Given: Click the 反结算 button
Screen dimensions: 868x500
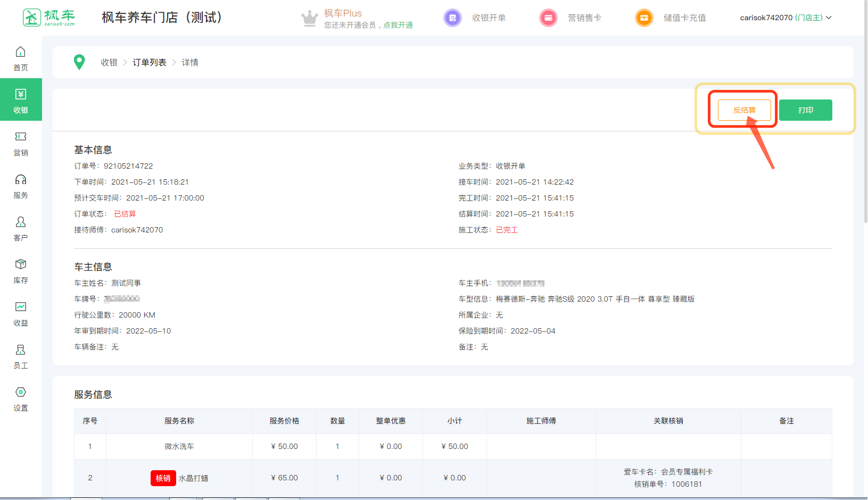Looking at the screenshot, I should 744,110.
